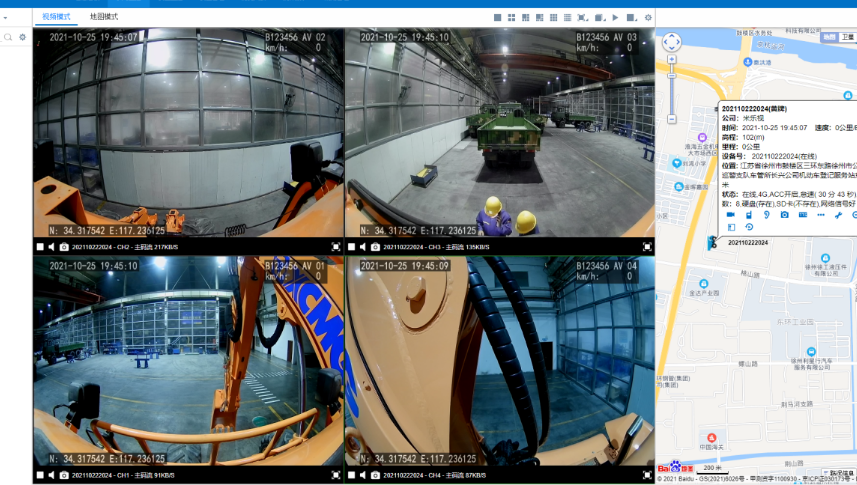857x485 pixels.
Task: Click the intercom walkie-talkie icon in popup
Action: pyautogui.click(x=748, y=215)
